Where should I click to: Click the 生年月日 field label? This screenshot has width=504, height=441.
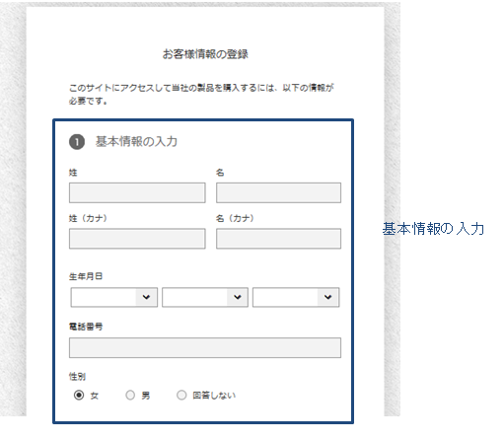click(86, 276)
